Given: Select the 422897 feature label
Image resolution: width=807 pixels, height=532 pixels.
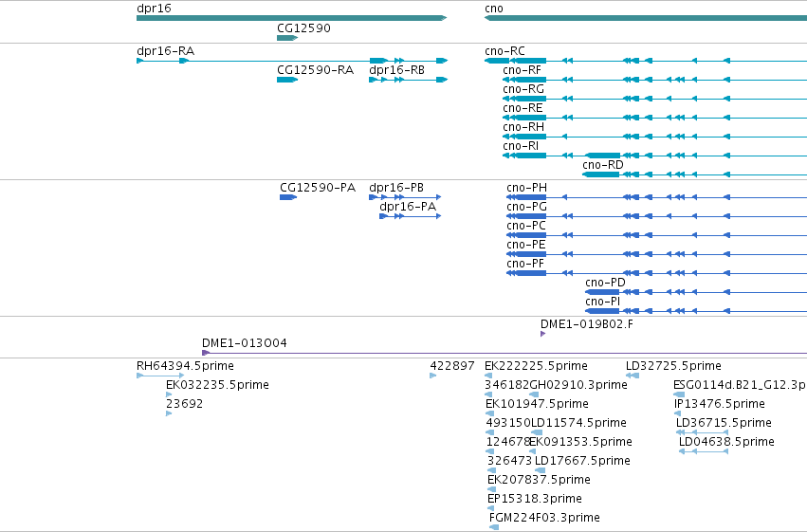Looking at the screenshot, I should (452, 366).
